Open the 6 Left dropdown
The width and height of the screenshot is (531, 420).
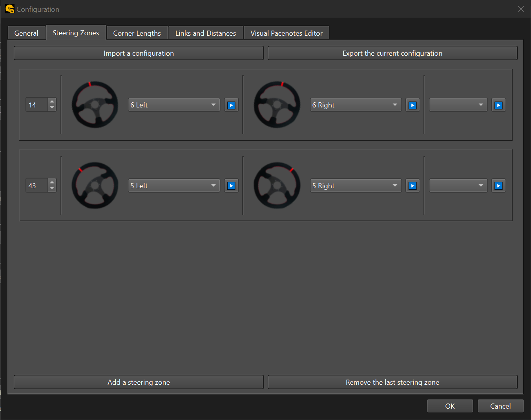(x=174, y=105)
